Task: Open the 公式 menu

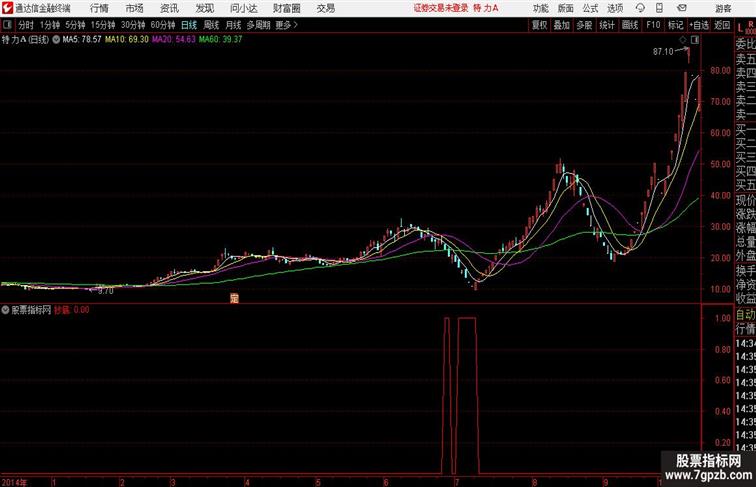Action: coord(590,8)
